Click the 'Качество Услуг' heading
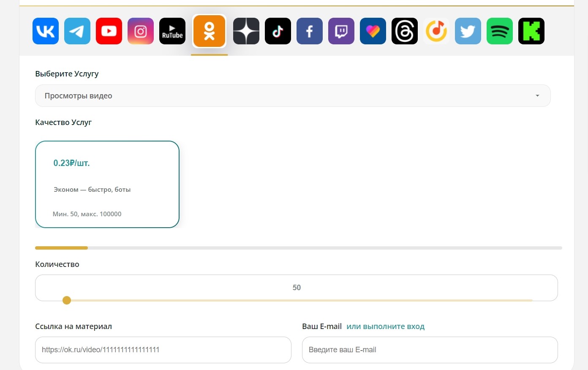This screenshot has width=588, height=370. point(63,122)
